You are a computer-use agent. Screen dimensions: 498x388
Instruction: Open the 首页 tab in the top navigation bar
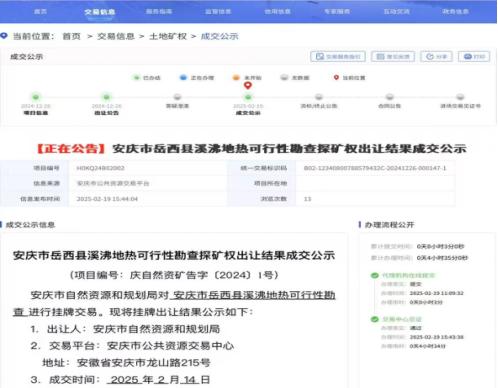point(40,12)
